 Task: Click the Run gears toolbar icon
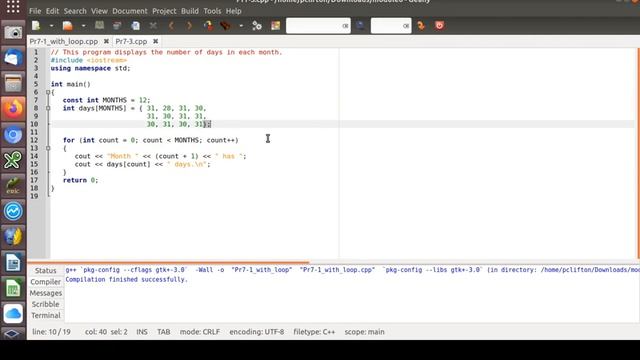257,26
